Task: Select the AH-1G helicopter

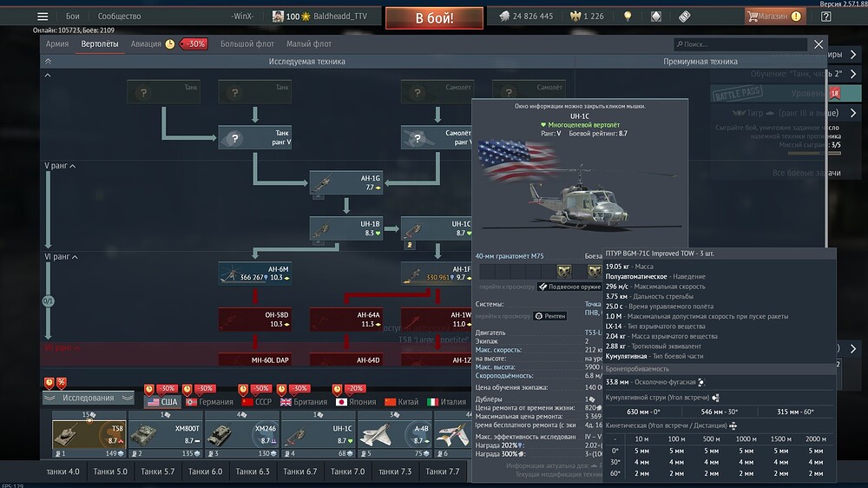Action: point(346,183)
